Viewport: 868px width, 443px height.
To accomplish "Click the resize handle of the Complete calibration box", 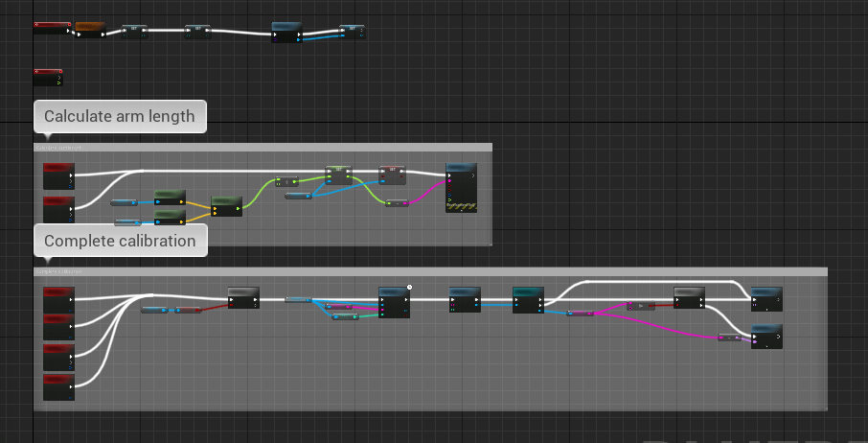I will coord(824,408).
